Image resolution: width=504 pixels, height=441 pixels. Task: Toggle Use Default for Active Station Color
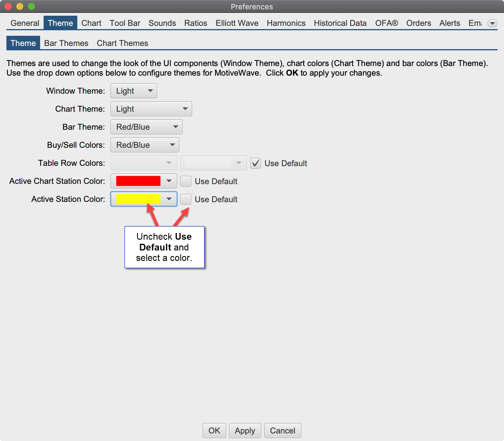[x=186, y=199]
